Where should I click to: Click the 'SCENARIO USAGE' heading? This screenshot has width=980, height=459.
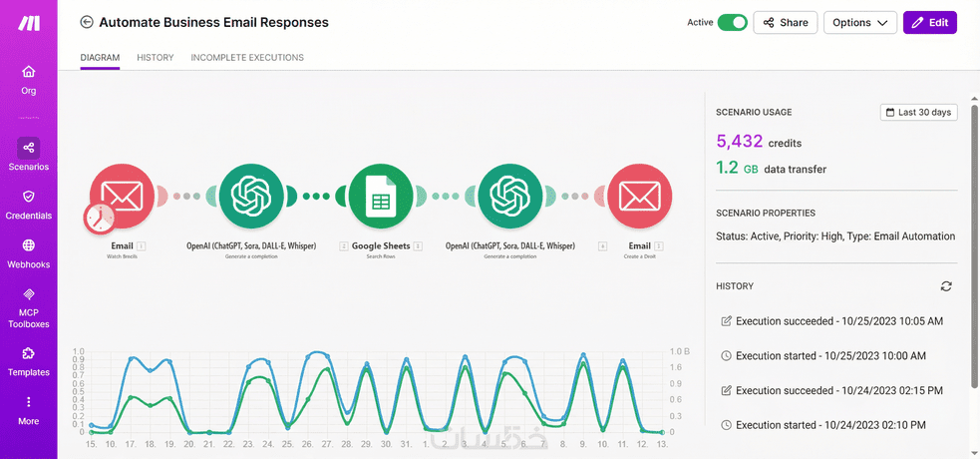(754, 113)
